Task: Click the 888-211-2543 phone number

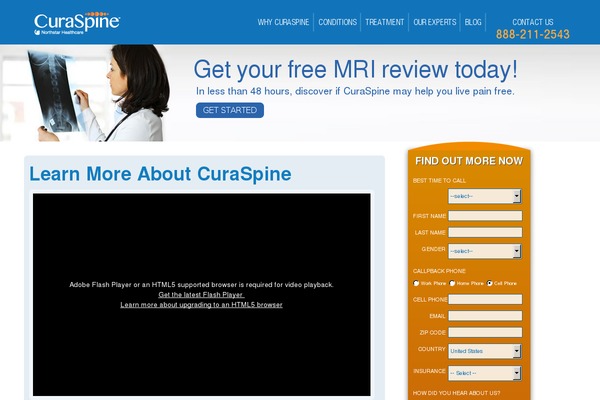Action: (533, 34)
